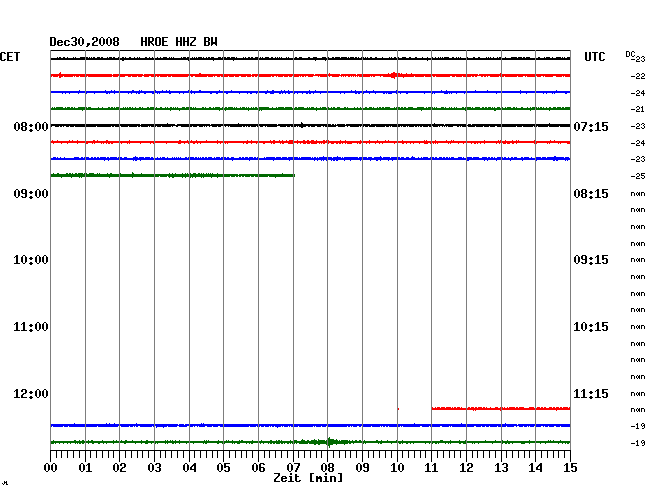Click the 11:15 UTC time label
Viewport: 650px width, 494px height.
[x=591, y=394]
